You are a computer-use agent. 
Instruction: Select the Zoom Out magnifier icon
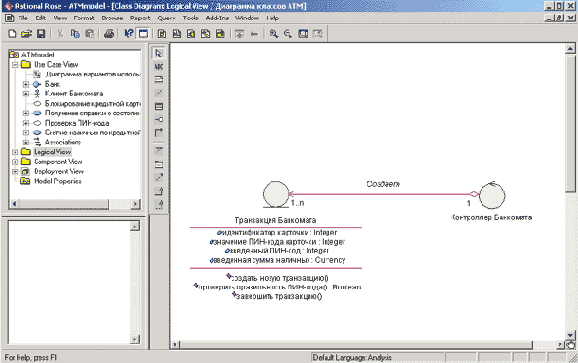coord(288,34)
